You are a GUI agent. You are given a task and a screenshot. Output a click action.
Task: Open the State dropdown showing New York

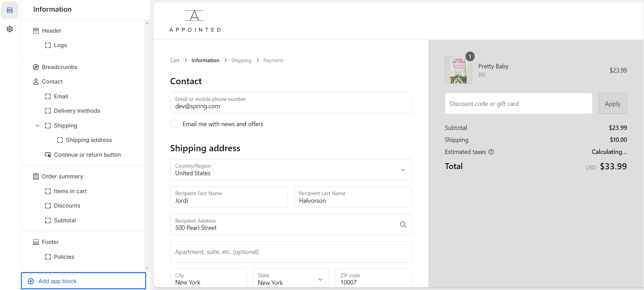(291, 278)
